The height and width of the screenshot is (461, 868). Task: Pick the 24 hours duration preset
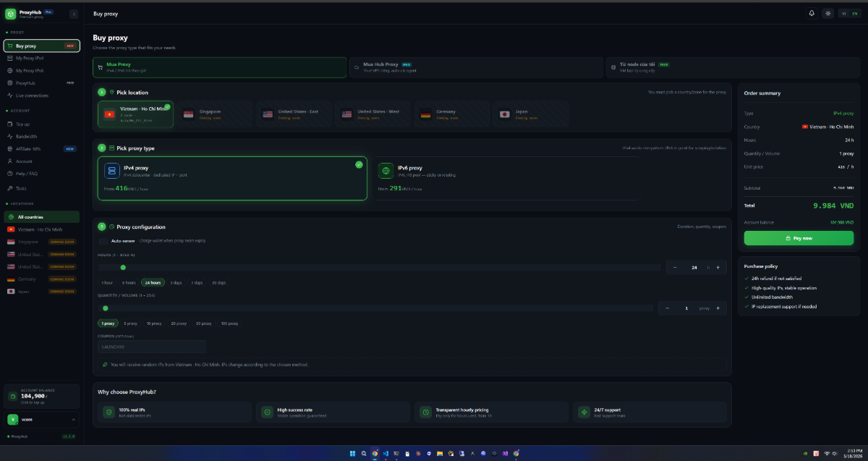[x=153, y=282]
